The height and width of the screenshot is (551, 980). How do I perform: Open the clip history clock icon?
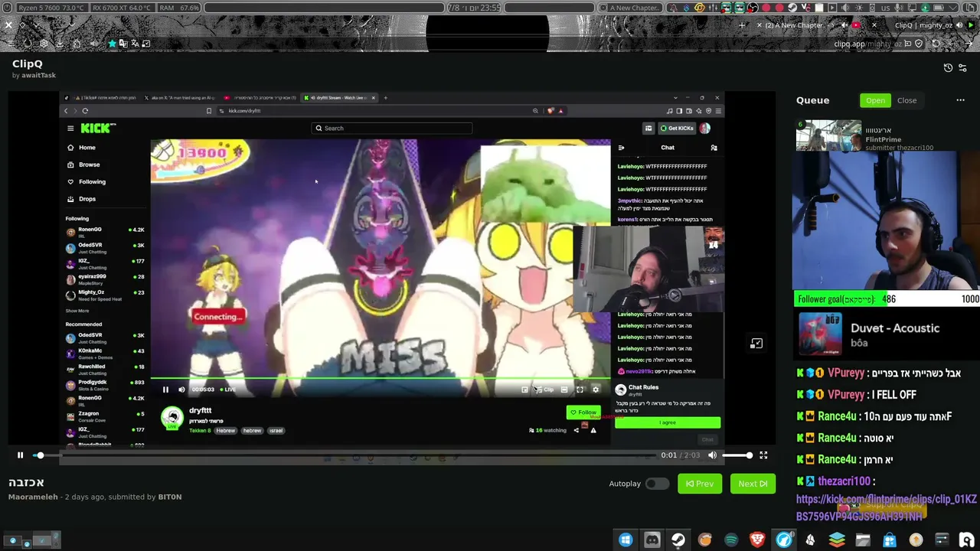click(948, 67)
